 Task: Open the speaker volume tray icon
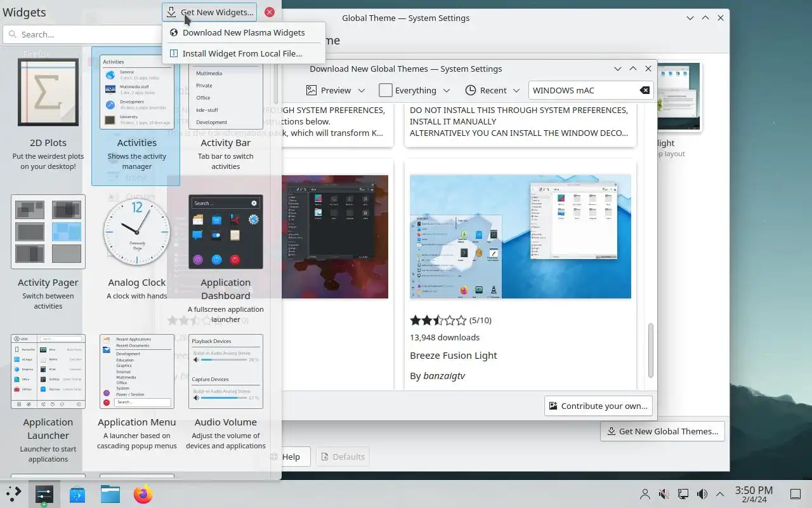(x=702, y=494)
